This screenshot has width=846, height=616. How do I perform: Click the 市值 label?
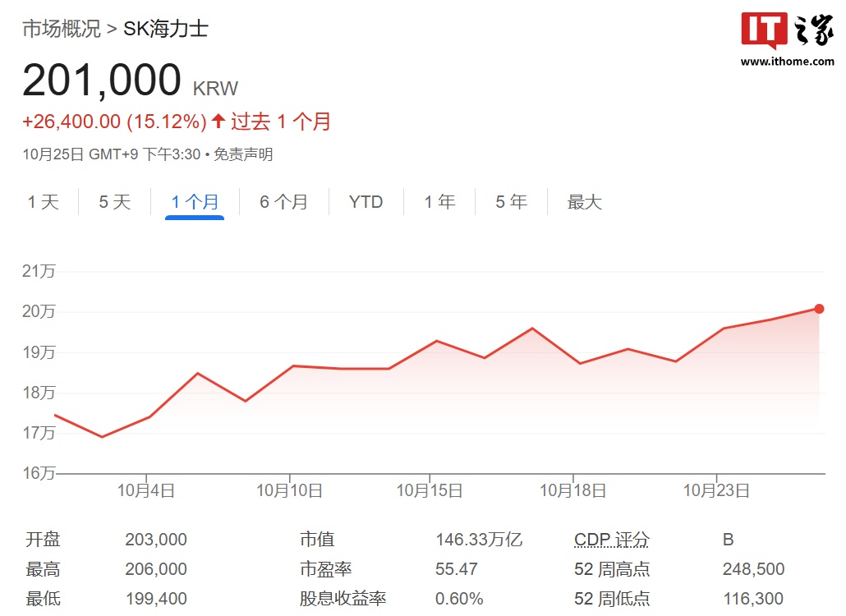pyautogui.click(x=317, y=540)
